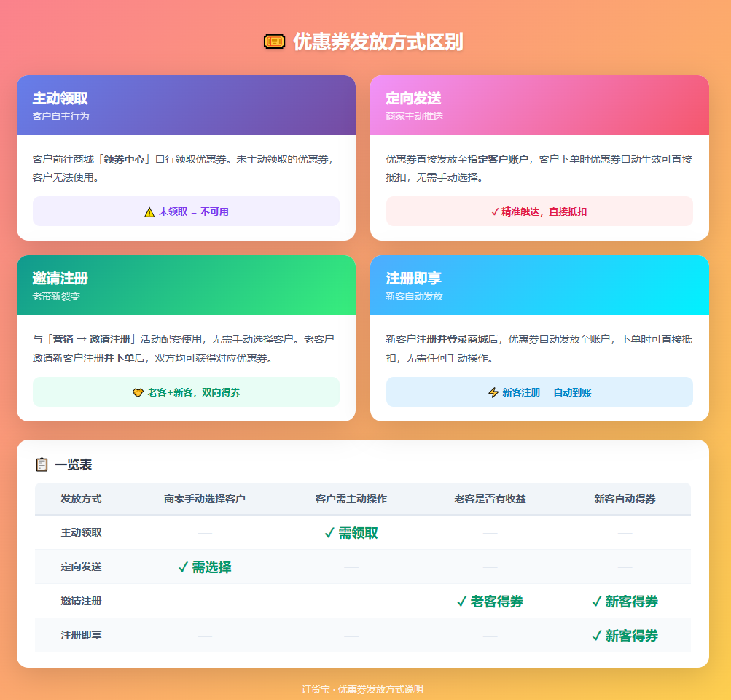Screen dimensions: 731x700
Task: Click the 一览表 section heading
Action: [73, 464]
